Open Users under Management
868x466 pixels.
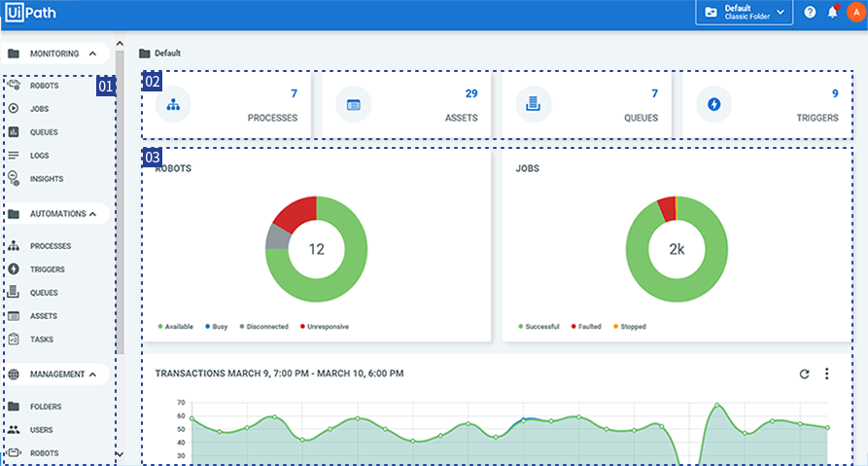tap(42, 429)
